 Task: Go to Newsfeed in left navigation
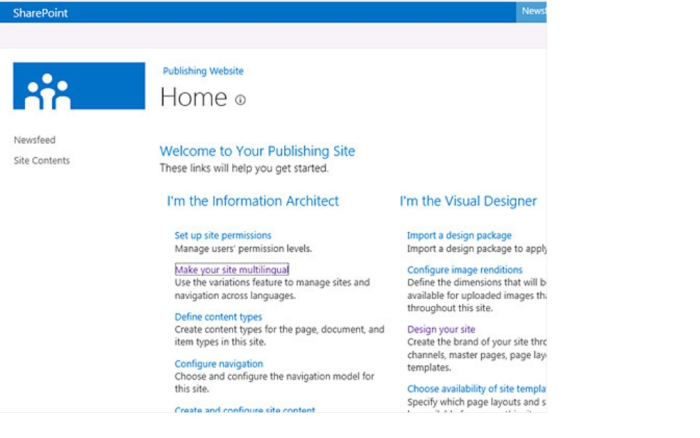(x=35, y=140)
